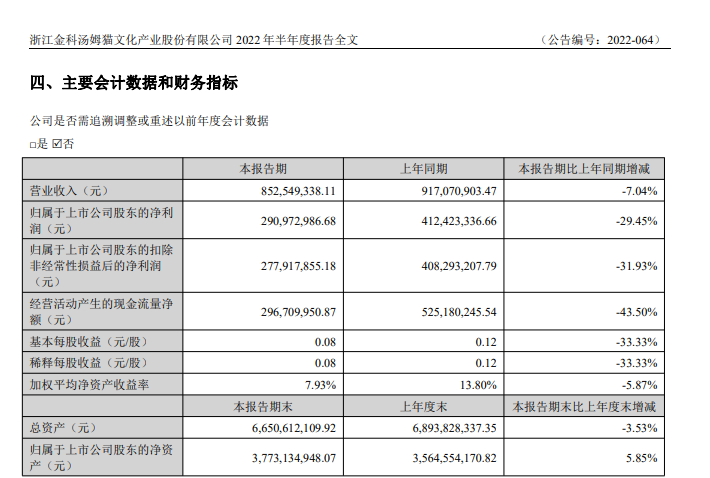Screen dimensions: 710x478
Task: Select the value 6,650,612,109.92
Action: coord(294,428)
